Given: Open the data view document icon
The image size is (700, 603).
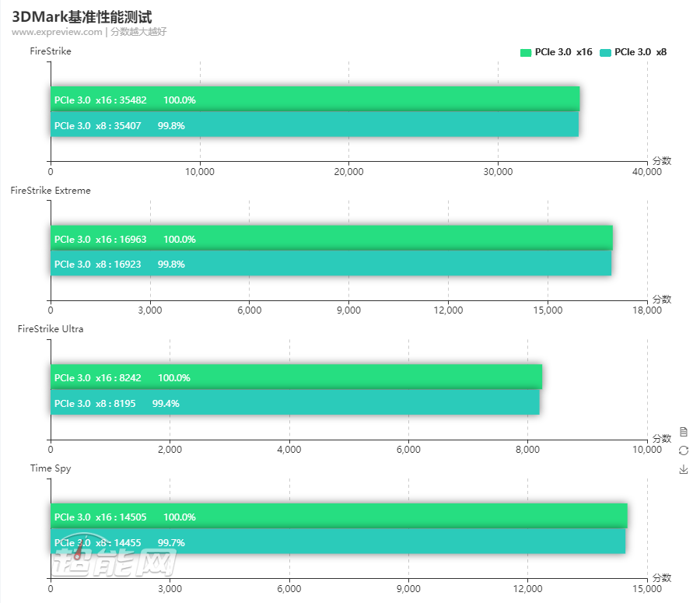Looking at the screenshot, I should (684, 432).
